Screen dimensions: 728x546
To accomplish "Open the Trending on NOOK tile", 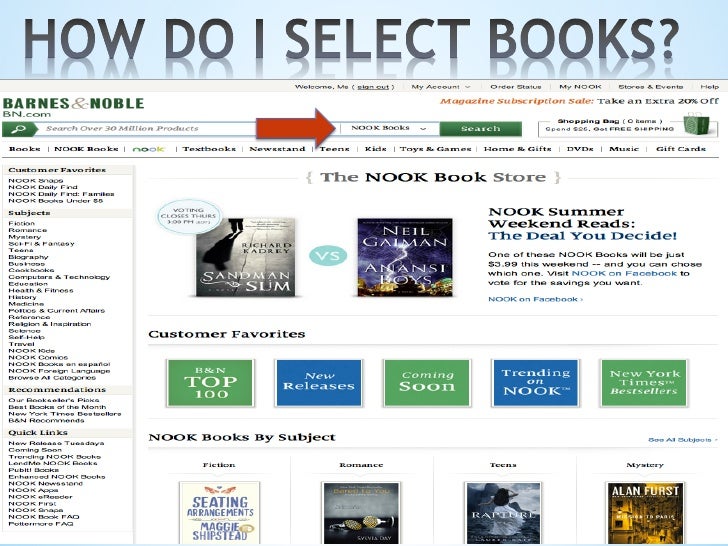I will coord(535,383).
